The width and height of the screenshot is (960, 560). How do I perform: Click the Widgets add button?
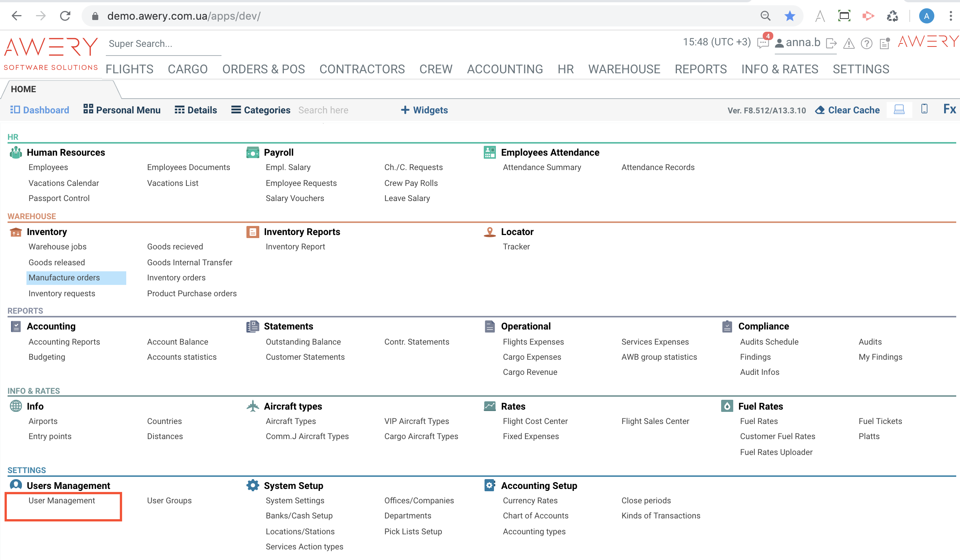pyautogui.click(x=424, y=110)
